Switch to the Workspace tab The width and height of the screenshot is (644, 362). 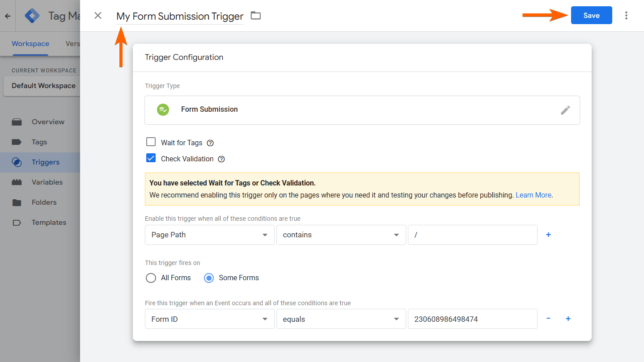pyautogui.click(x=30, y=44)
